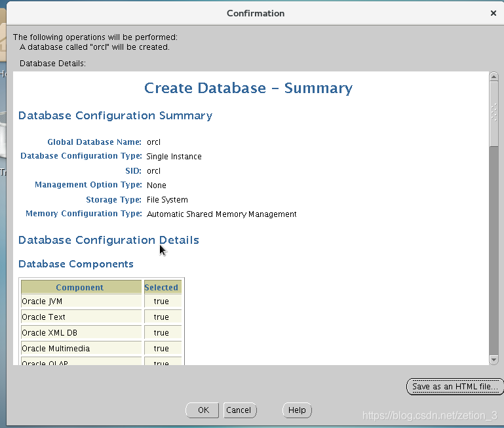Select the Oracle Text row
Image resolution: width=504 pixels, height=428 pixels.
click(101, 317)
